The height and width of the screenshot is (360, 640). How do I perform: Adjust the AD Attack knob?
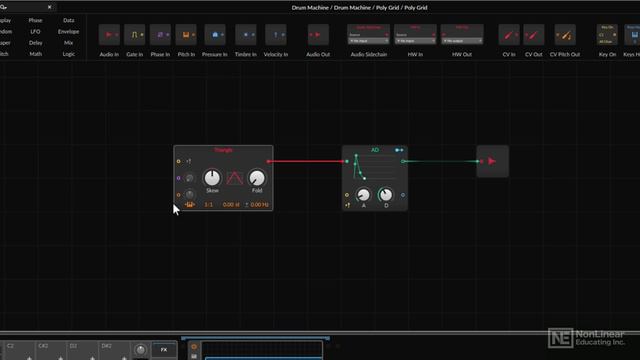[363, 195]
